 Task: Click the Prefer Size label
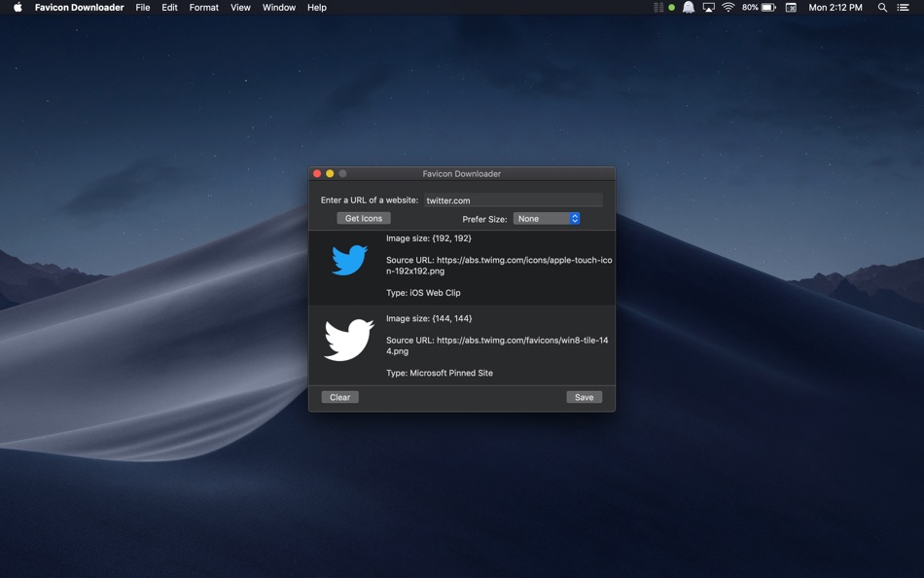coord(484,219)
